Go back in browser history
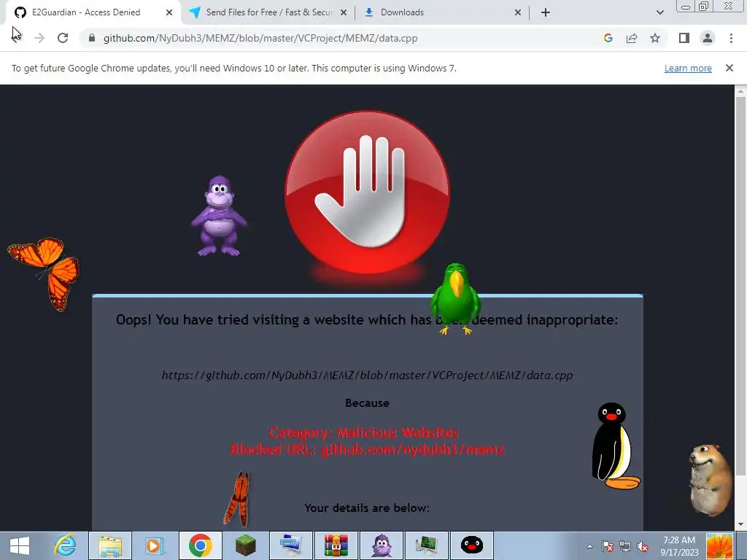This screenshot has width=747, height=560. click(16, 38)
